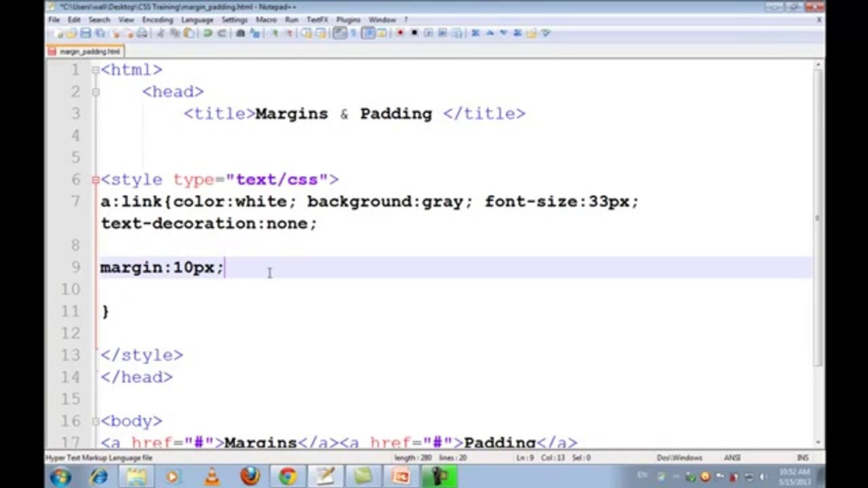Click the vertical scrollbar down arrow
The width and height of the screenshot is (868, 488).
(818, 441)
